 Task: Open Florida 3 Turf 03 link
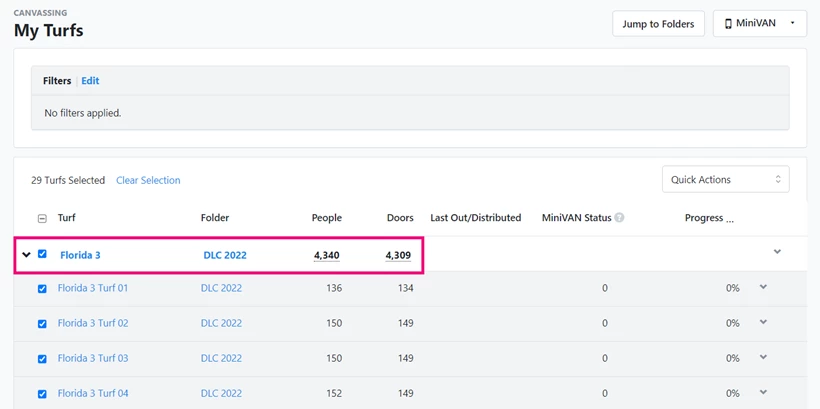pyautogui.click(x=93, y=358)
